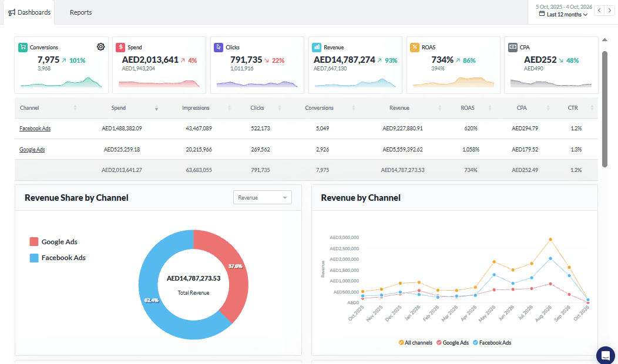Sort table by Impressions column arrows
Image resolution: width=618 pixels, height=364 pixels.
click(229, 108)
